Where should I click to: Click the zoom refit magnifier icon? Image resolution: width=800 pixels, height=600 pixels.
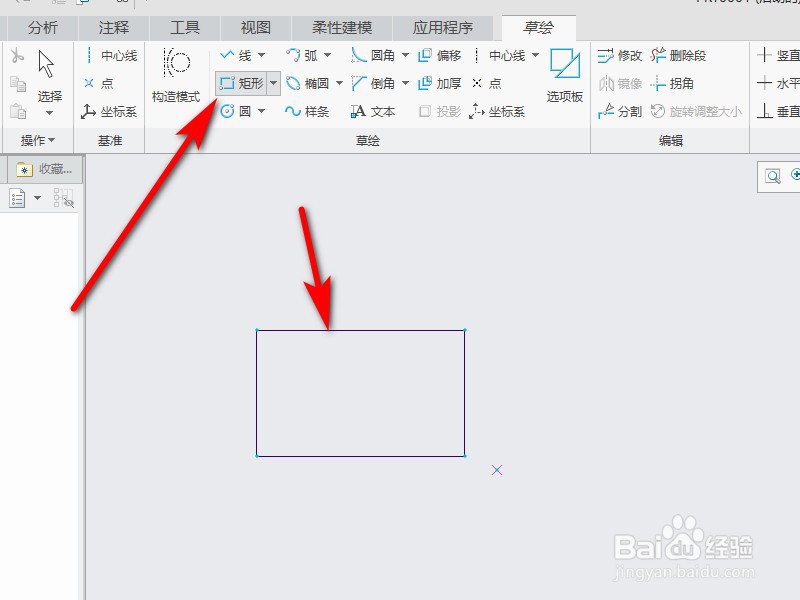pyautogui.click(x=773, y=177)
